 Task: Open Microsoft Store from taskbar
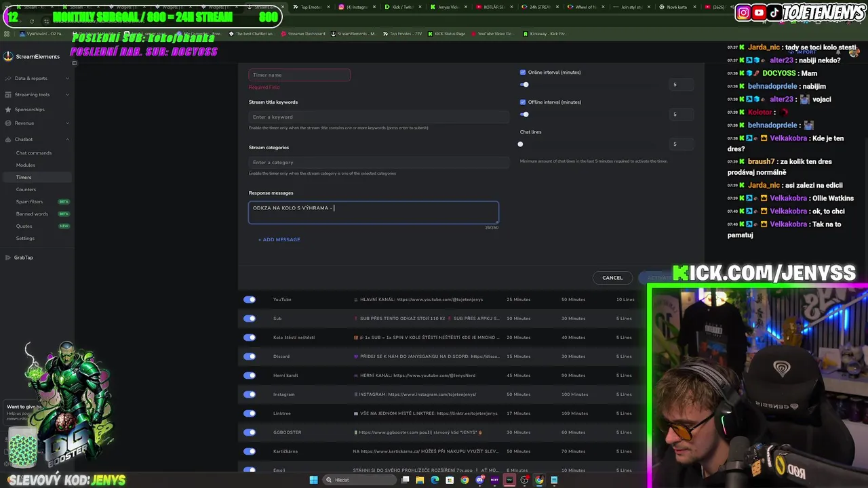[450, 480]
